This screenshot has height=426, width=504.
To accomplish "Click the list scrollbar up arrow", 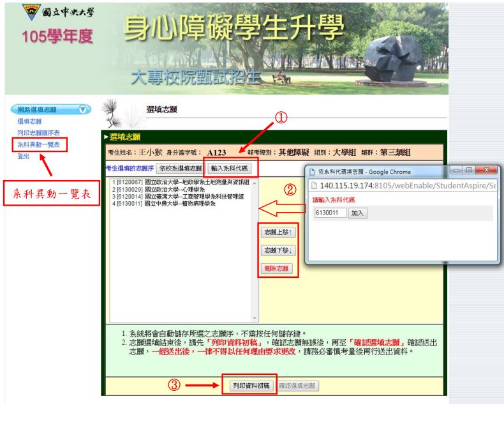I will click(x=255, y=183).
